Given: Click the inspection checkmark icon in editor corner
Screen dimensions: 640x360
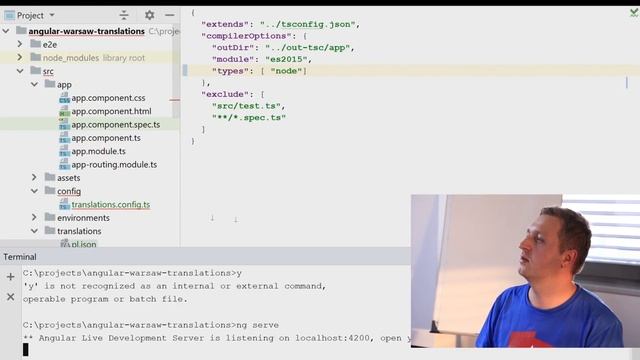Looking at the screenshot, I should coord(634,13).
